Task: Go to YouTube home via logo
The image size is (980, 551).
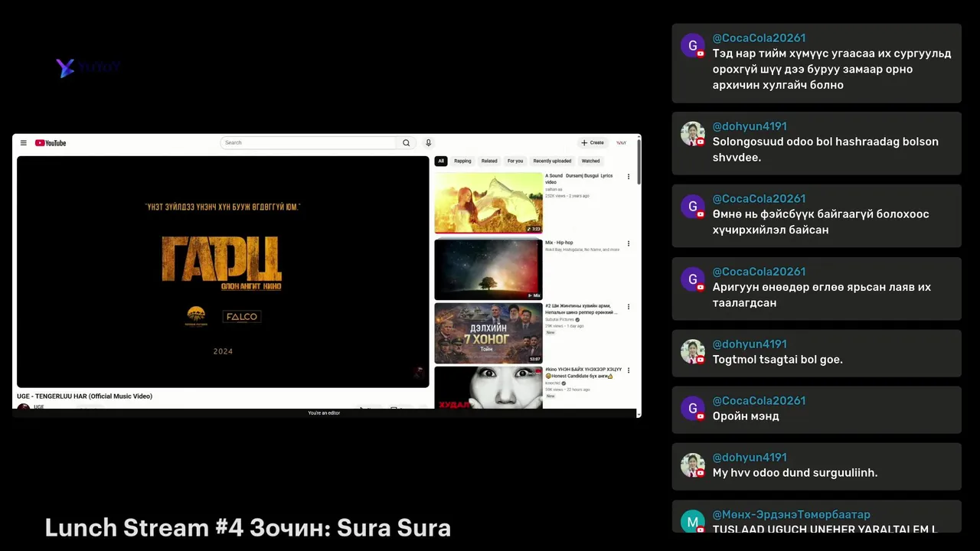Action: click(51, 143)
